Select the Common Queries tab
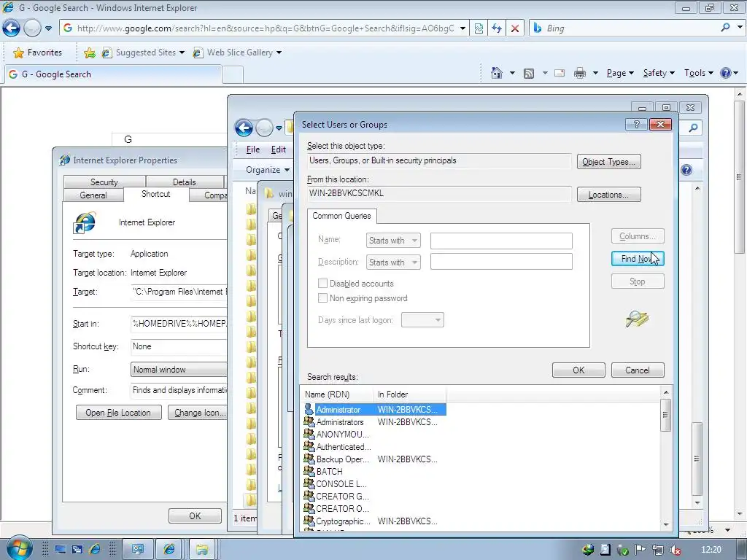The height and width of the screenshot is (560, 747). click(341, 216)
